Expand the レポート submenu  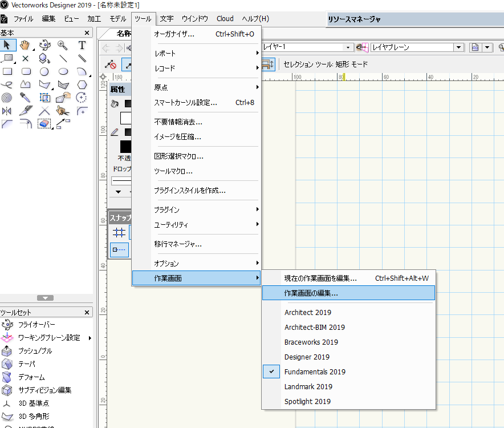click(x=196, y=54)
